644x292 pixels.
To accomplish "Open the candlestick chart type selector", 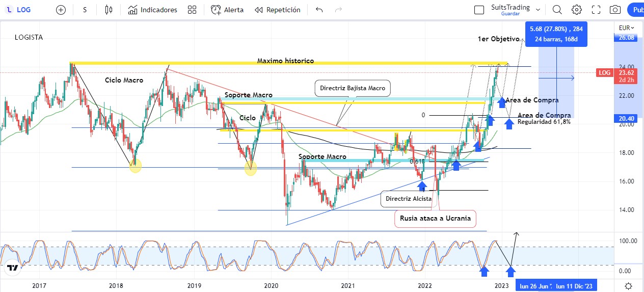I will coord(109,10).
